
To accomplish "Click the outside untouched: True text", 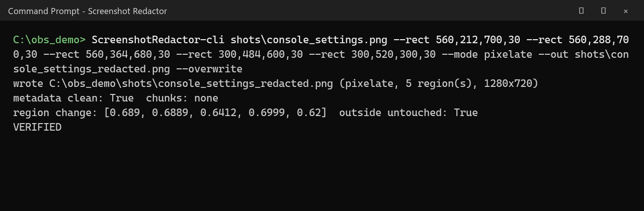I will pyautogui.click(x=409, y=113).
